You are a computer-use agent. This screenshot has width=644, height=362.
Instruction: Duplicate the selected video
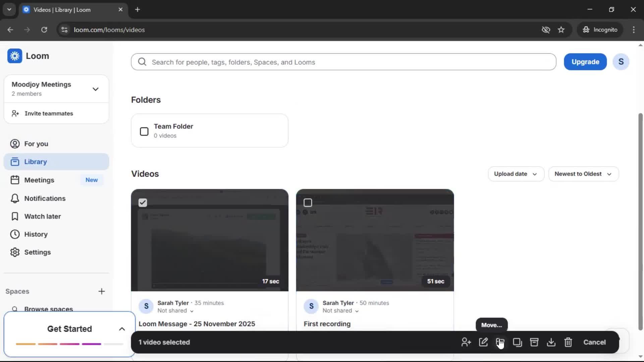click(517, 342)
